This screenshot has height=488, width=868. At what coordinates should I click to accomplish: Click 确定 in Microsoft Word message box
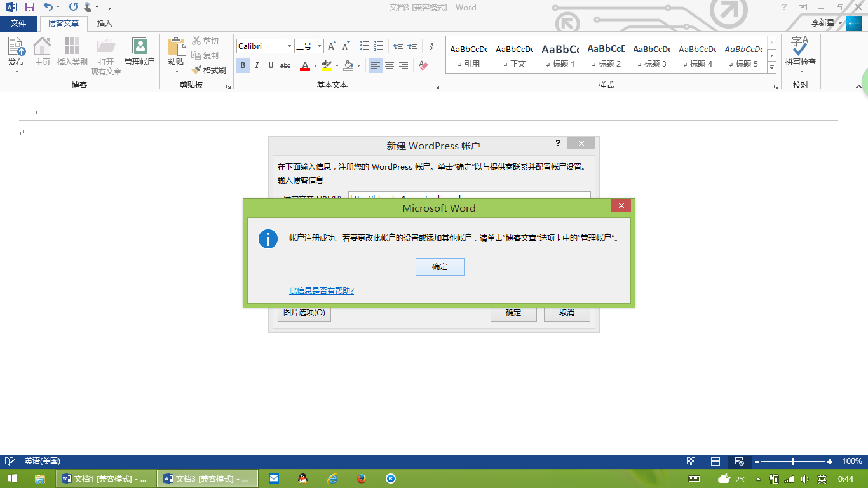click(440, 267)
